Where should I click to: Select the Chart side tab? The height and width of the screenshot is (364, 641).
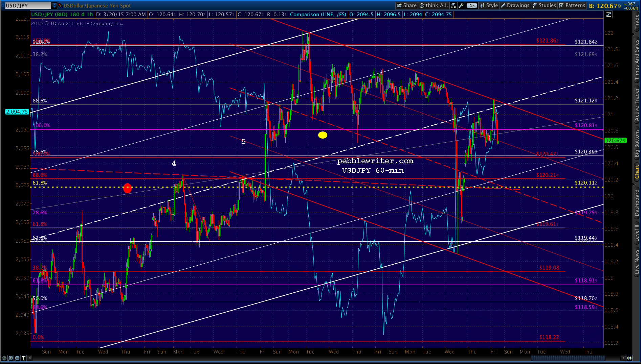(637, 172)
